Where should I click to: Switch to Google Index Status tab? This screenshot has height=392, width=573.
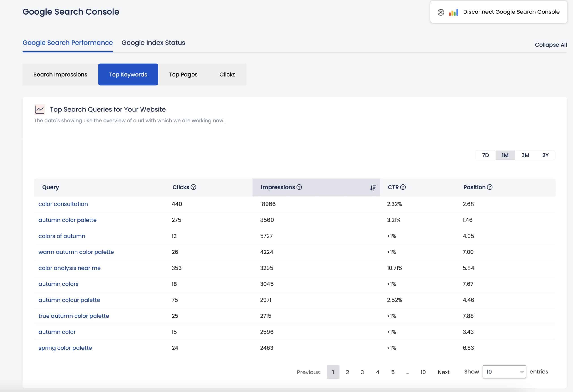point(153,43)
